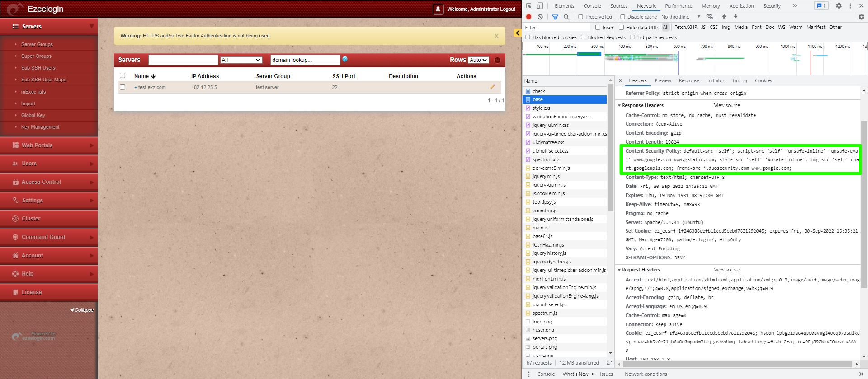Image resolution: width=868 pixels, height=379 pixels.
Task: Click the import HAR upload icon
Action: click(724, 17)
